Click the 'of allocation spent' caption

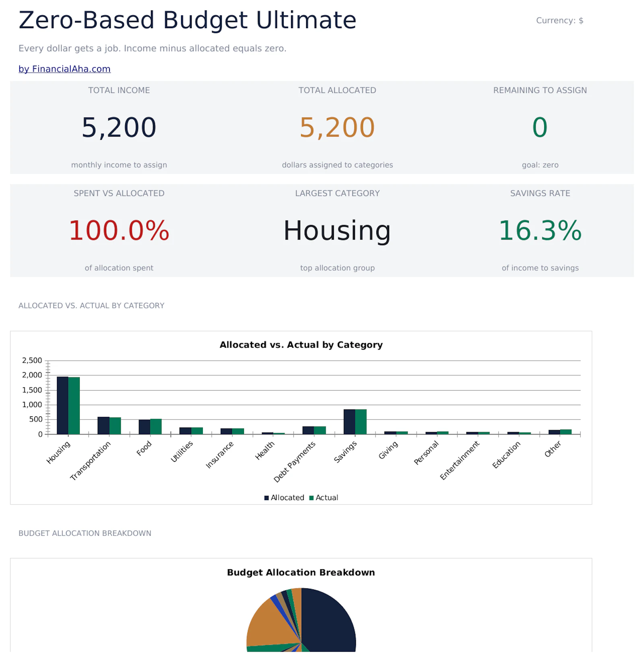pos(119,268)
